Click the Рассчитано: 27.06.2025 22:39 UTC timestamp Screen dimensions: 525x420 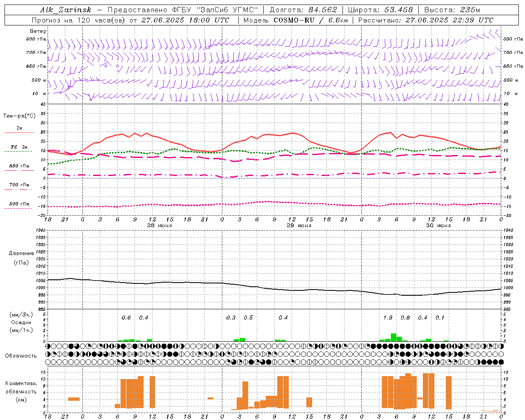pos(426,20)
